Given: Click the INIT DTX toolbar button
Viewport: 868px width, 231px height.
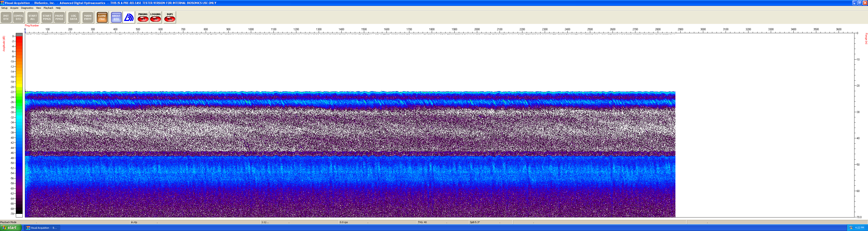Looking at the screenshot, I should click(6, 18).
